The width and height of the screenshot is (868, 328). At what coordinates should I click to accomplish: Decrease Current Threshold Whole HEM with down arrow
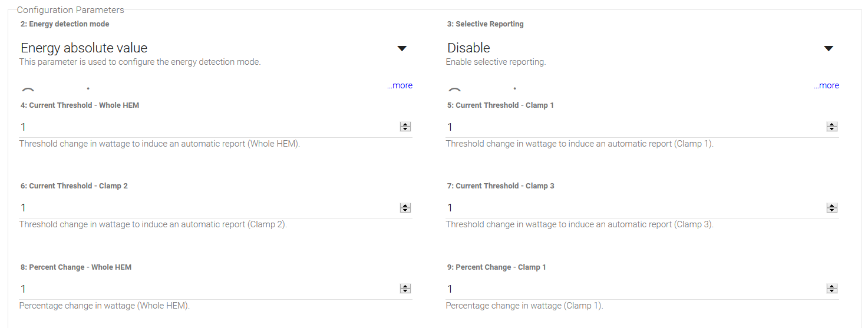(405, 129)
